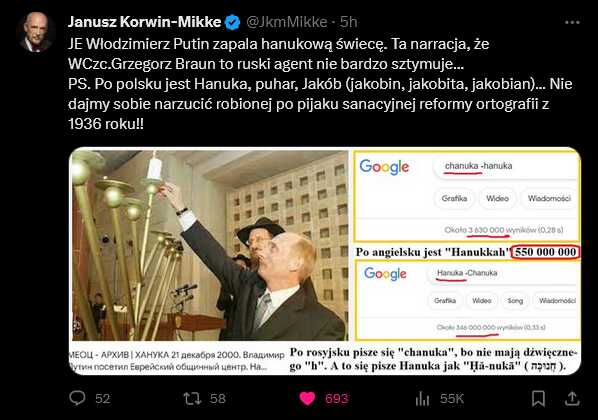The image size is (598, 420).
Task: Select the Wideo tab under chanuka search
Action: tap(497, 198)
